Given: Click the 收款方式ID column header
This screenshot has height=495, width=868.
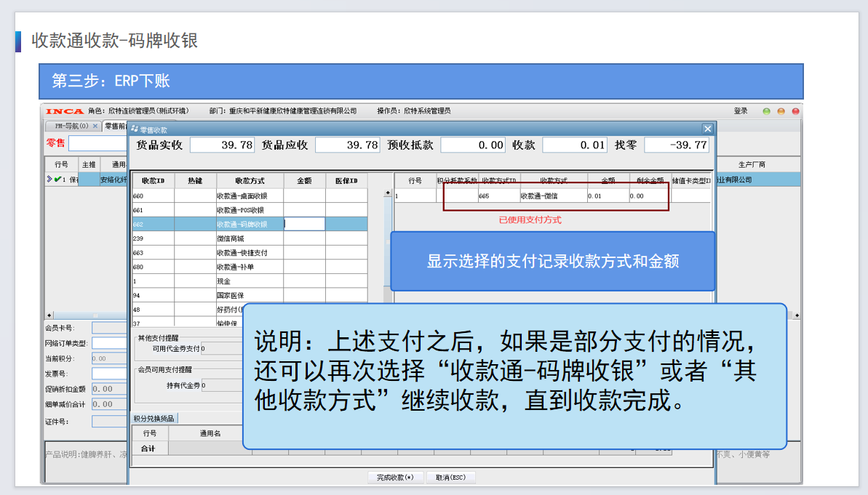Looking at the screenshot, I should tap(499, 181).
